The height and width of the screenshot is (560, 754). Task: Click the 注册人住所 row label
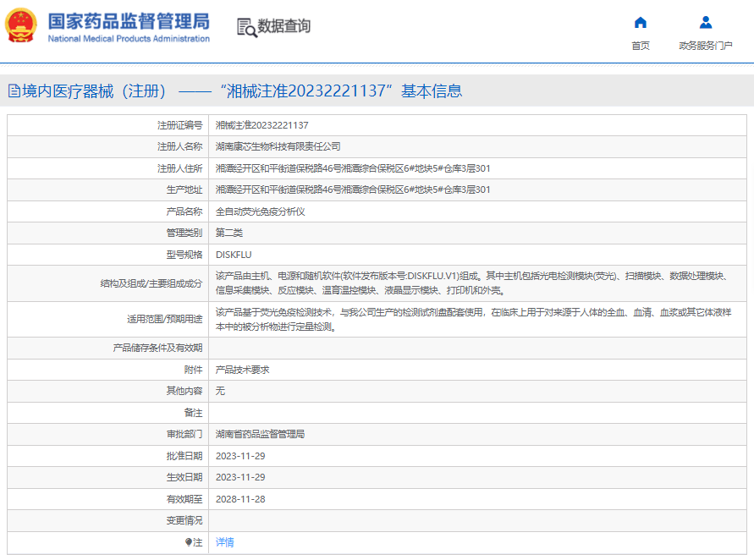[180, 168]
